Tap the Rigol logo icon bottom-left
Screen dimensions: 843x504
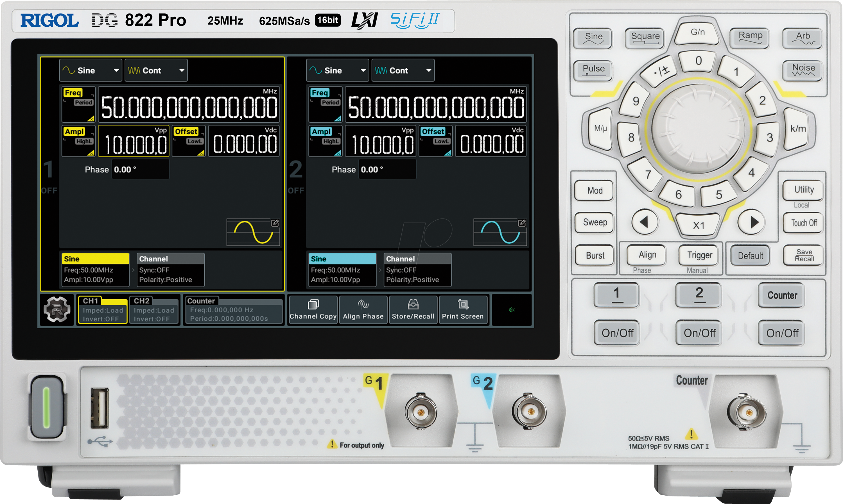57,309
